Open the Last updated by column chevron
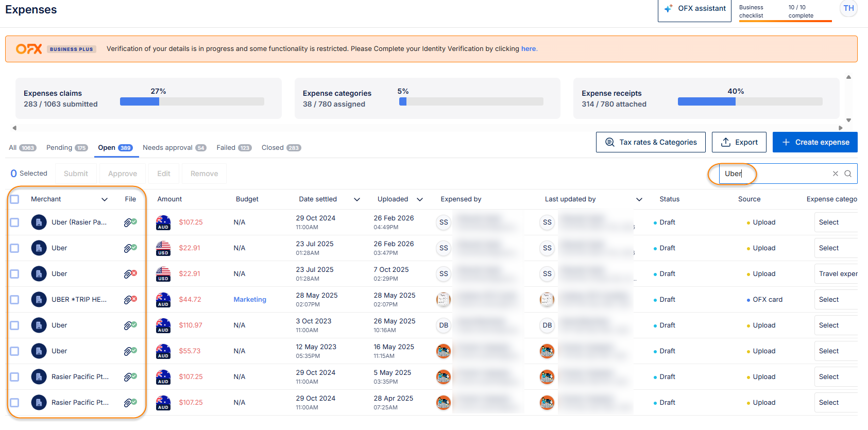Image resolution: width=868 pixels, height=430 pixels. pos(639,199)
